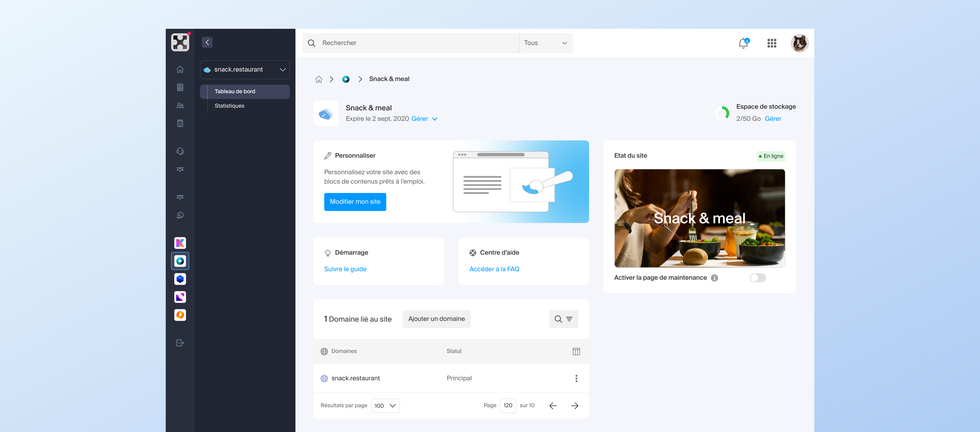Open the orange play-circle app icon
Image resolution: width=980 pixels, height=432 pixels.
point(180,315)
